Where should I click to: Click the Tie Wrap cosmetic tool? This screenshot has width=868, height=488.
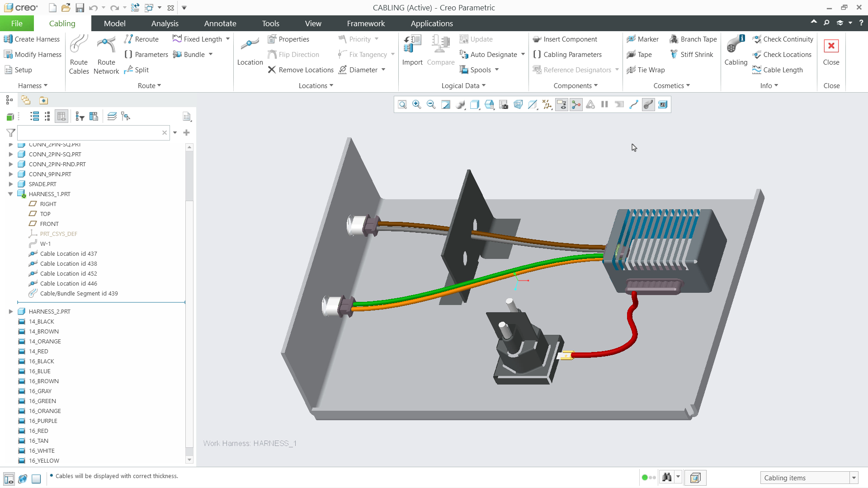646,70
